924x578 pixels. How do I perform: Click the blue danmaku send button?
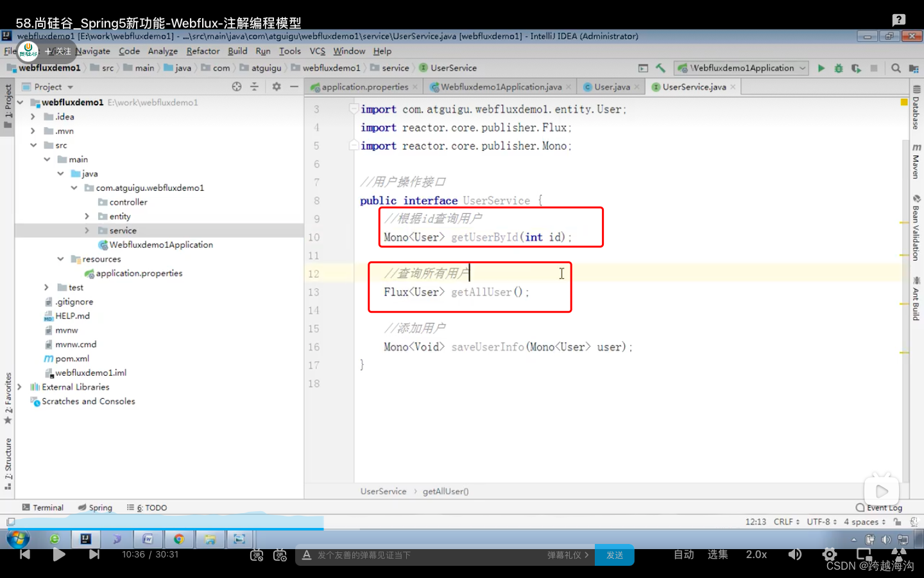click(x=615, y=555)
